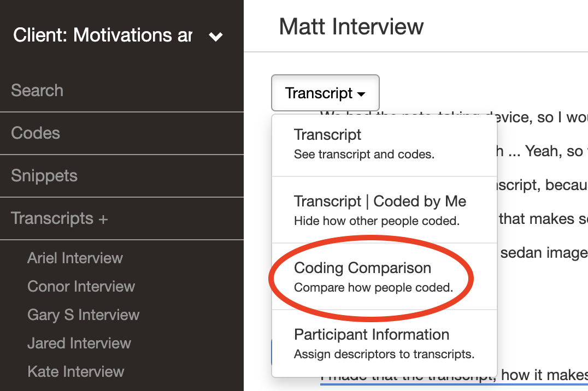Select the Transcript menu option

pyautogui.click(x=384, y=144)
